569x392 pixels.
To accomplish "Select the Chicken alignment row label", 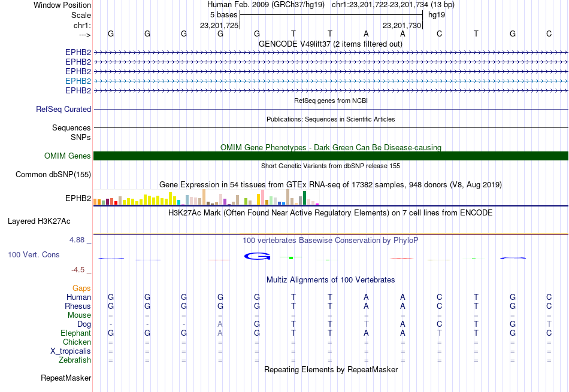I will pyautogui.click(x=77, y=342).
